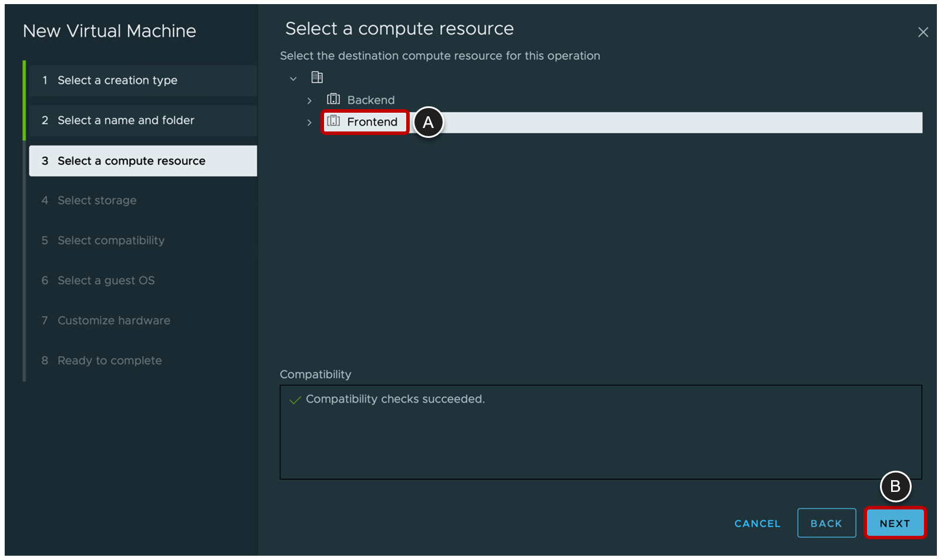941x560 pixels.
Task: Click the X to close the wizard
Action: [923, 32]
